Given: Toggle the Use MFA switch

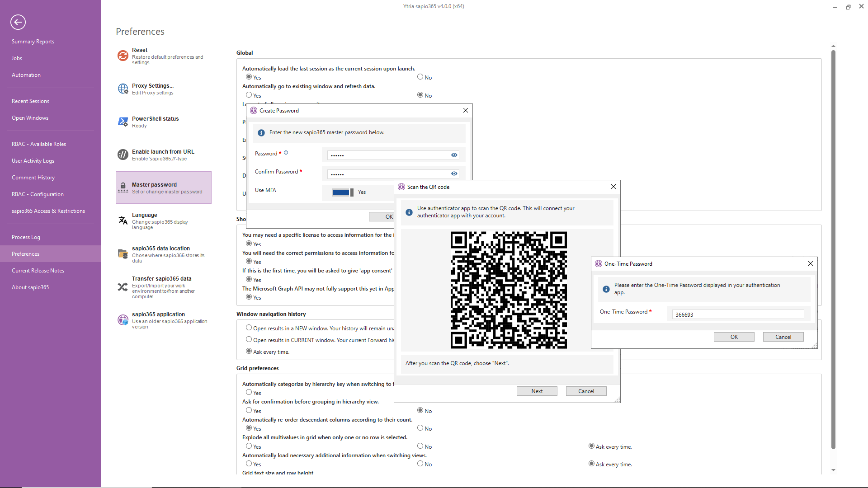Looking at the screenshot, I should 343,192.
